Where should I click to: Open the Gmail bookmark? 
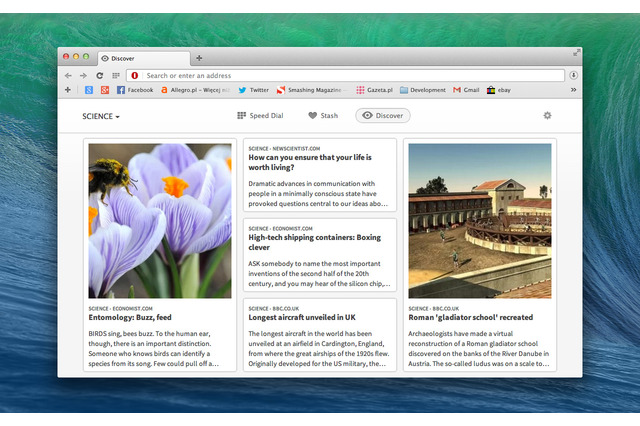coord(465,90)
